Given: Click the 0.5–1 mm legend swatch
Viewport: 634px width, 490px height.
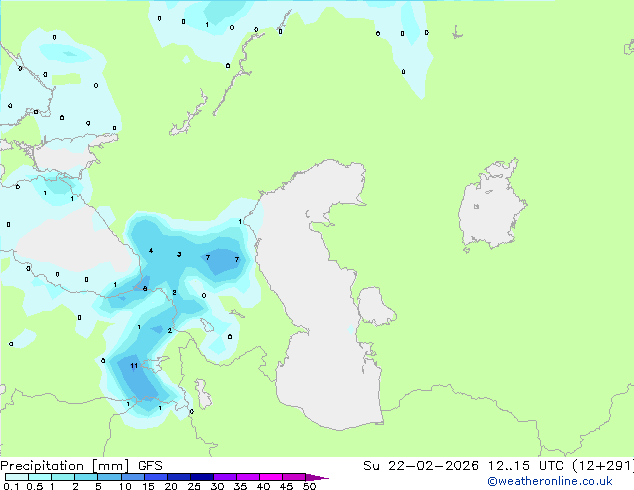Looking at the screenshot, I should click(40, 477).
